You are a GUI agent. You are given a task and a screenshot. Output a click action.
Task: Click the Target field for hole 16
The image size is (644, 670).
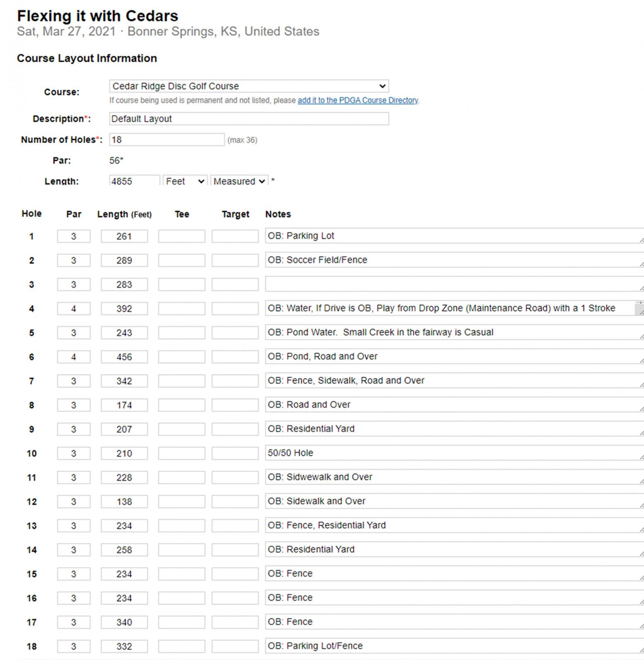pos(235,598)
